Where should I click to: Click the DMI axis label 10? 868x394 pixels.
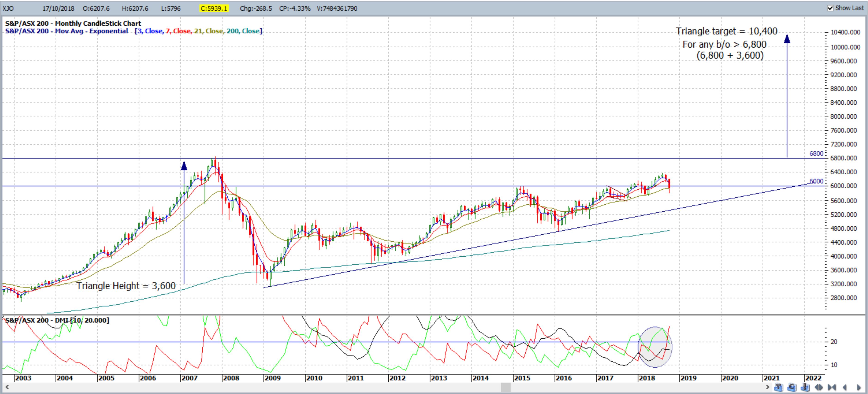point(834,365)
